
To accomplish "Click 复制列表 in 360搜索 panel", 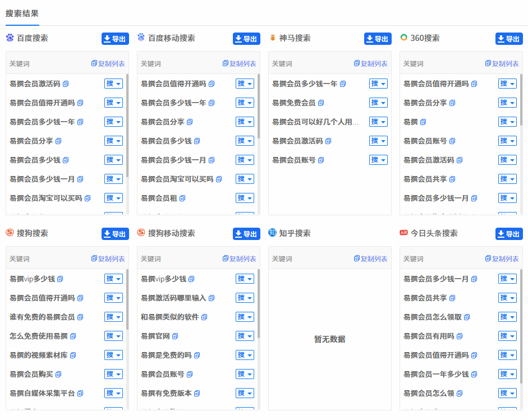I will pyautogui.click(x=502, y=63).
